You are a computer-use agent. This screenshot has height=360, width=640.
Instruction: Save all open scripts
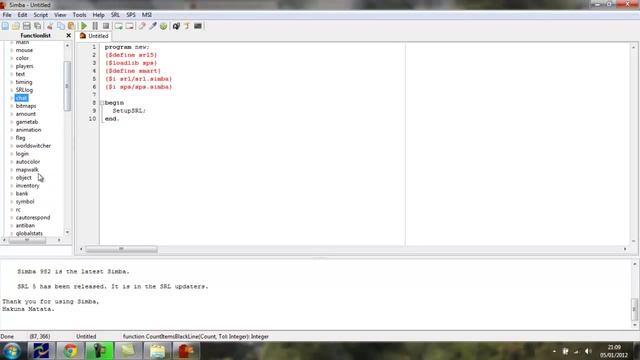[38, 26]
